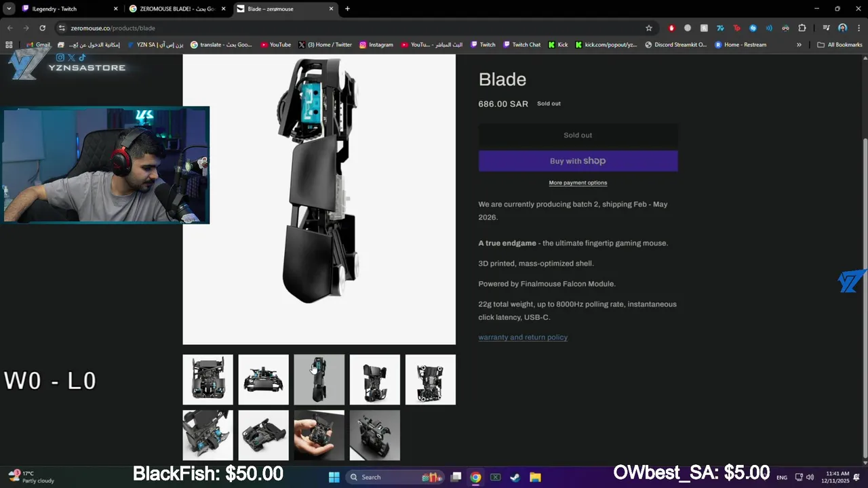Open the Twitch Chat bookmark
This screenshot has height=488, width=868.
521,45
